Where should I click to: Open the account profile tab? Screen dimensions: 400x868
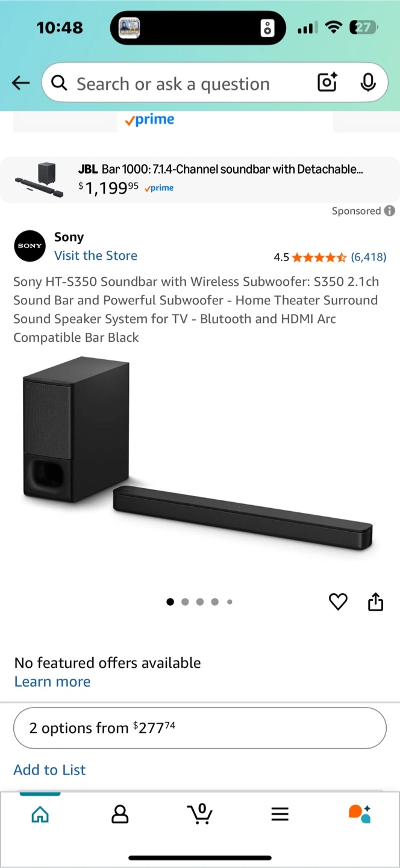(120, 814)
